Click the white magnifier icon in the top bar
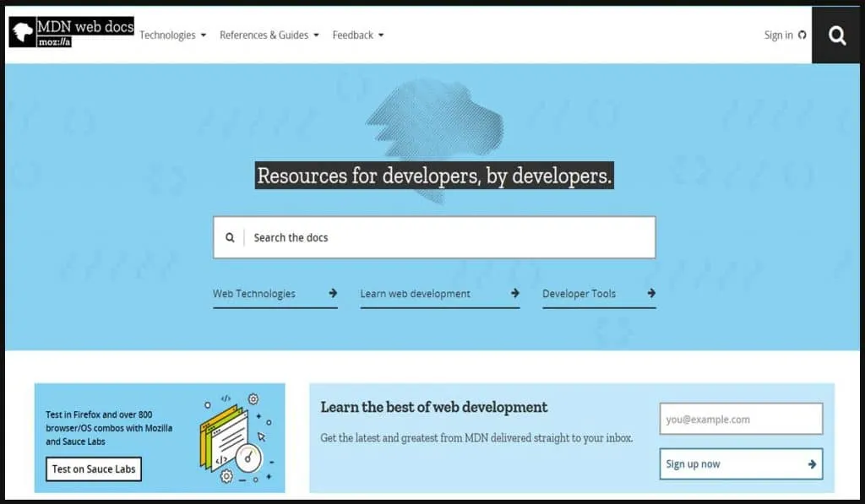The width and height of the screenshot is (865, 504). coord(836,35)
